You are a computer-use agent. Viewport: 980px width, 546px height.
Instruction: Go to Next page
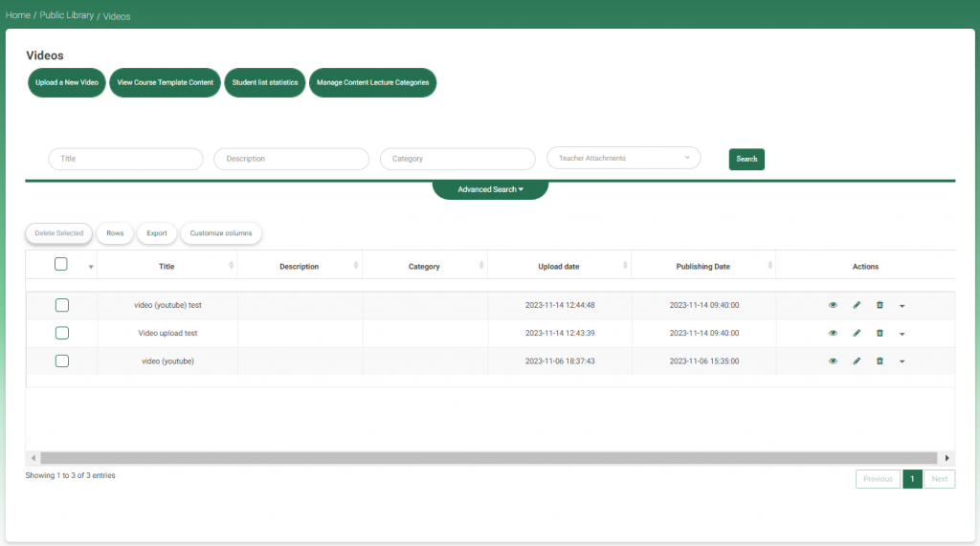[x=940, y=479]
